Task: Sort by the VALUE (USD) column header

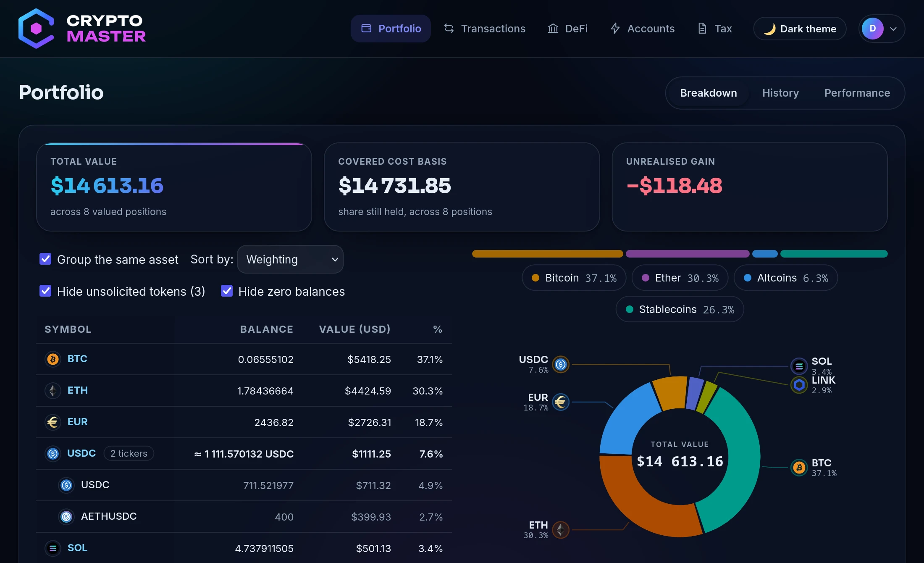Action: point(355,329)
